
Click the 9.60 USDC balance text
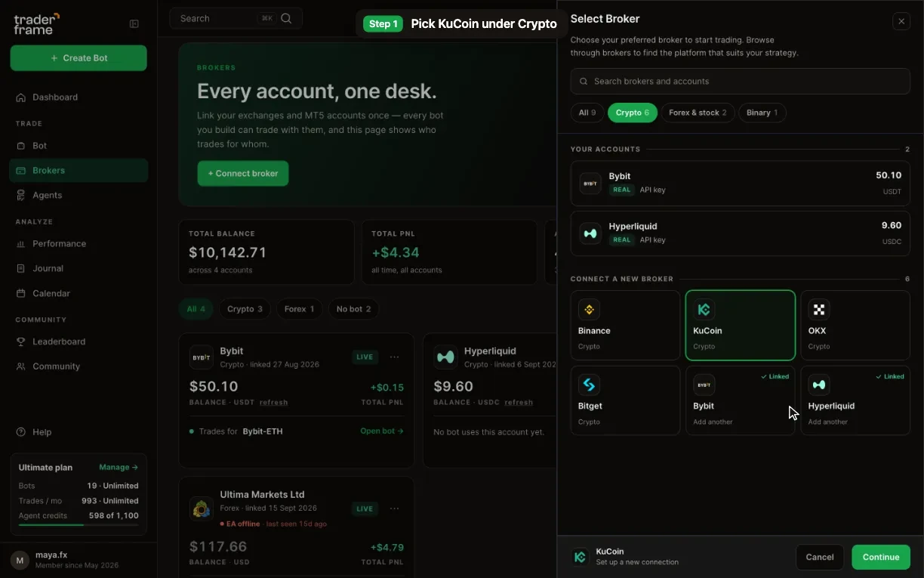892,225
